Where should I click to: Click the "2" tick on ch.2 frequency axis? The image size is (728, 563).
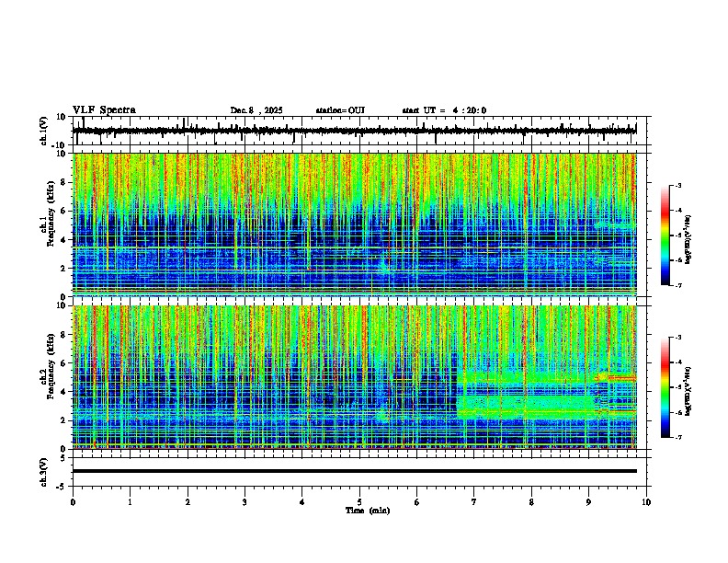(x=64, y=420)
